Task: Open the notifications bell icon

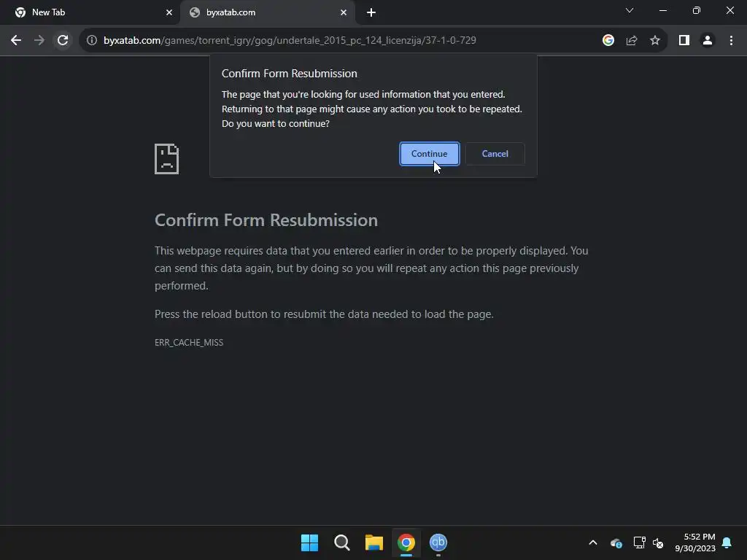Action: pyautogui.click(x=727, y=542)
